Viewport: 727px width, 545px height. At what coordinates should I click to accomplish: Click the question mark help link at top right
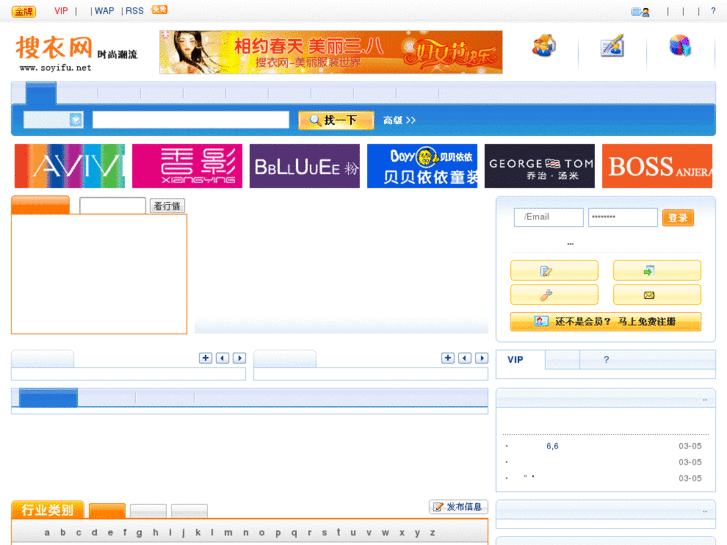click(x=713, y=11)
